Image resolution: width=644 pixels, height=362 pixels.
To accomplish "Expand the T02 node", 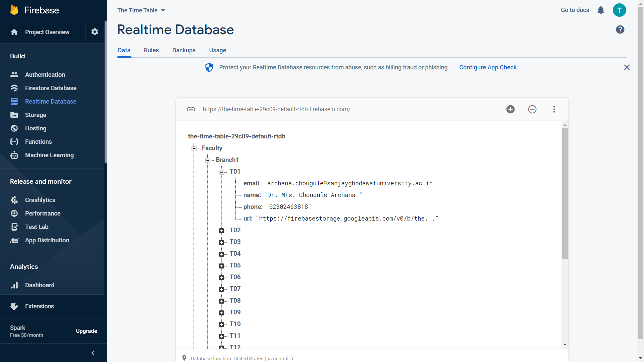I will [221, 231].
